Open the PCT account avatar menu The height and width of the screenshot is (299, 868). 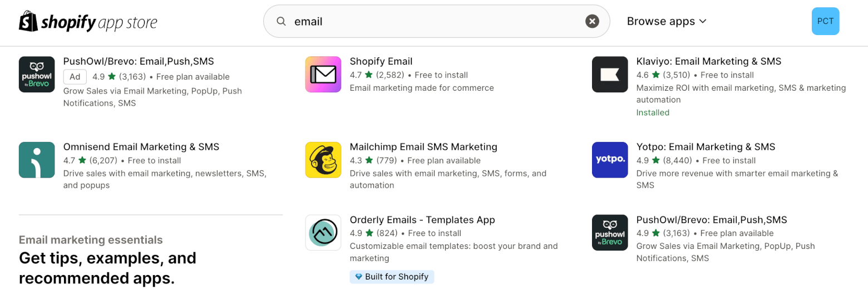[x=826, y=22]
